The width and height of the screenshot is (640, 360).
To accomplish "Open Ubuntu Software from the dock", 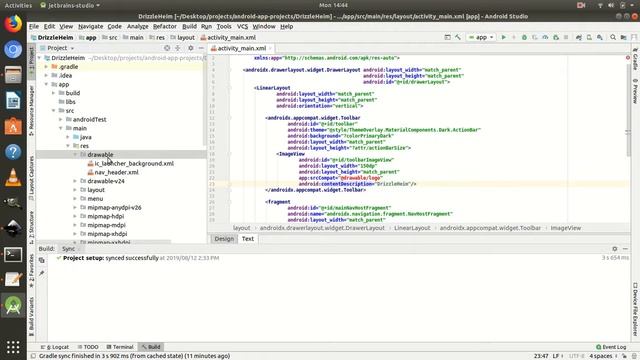I will [13, 126].
